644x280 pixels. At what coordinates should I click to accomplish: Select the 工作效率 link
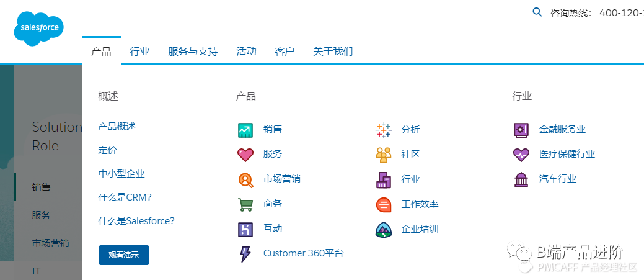(420, 204)
